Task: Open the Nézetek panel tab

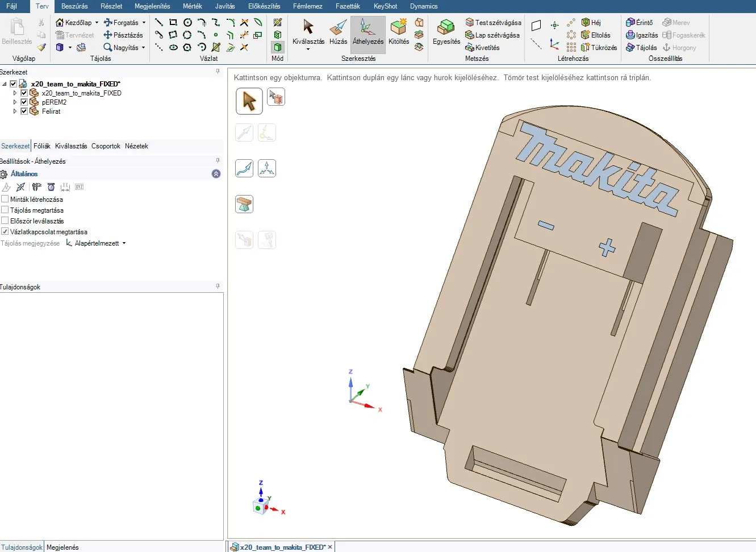Action: coord(136,146)
